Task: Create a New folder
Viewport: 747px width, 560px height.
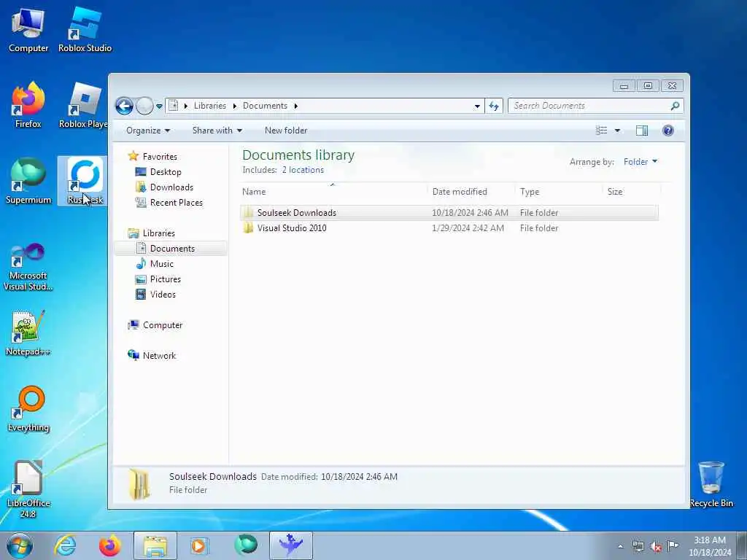Action: point(286,131)
